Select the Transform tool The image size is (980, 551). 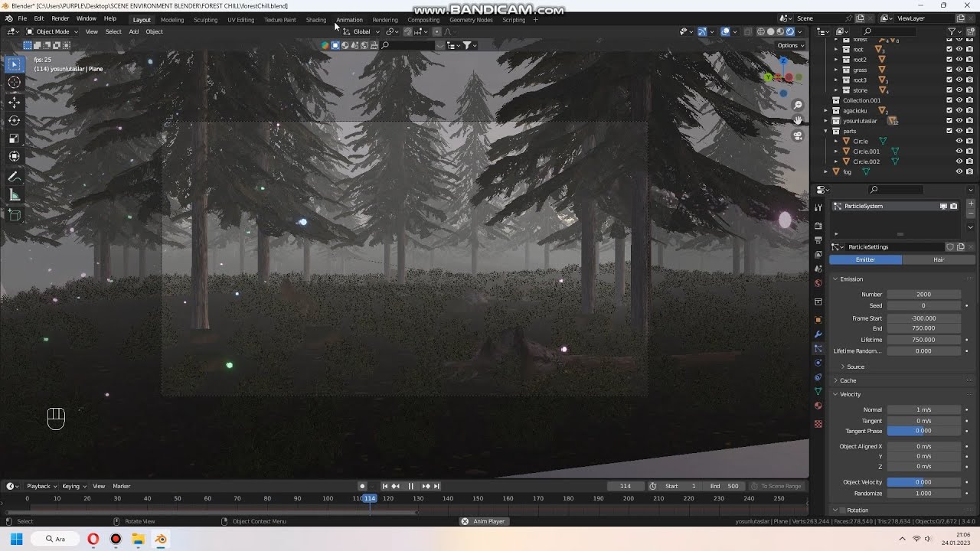click(15, 157)
